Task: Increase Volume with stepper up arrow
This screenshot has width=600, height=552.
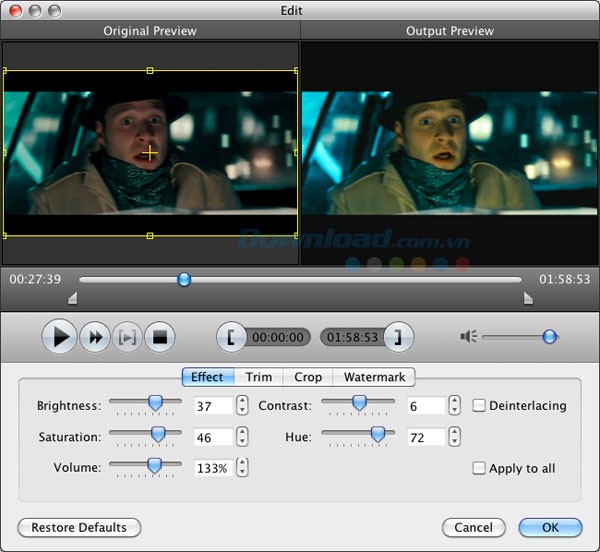Action: point(242,462)
